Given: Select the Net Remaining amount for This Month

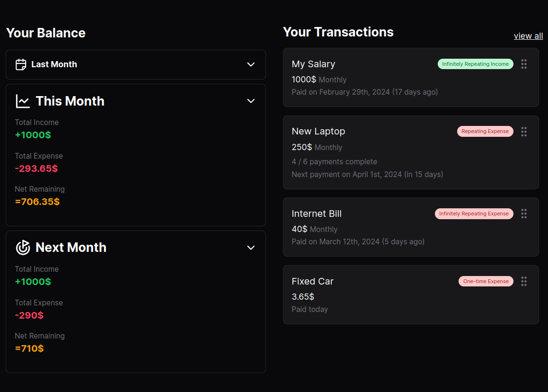Looking at the screenshot, I should point(37,201).
